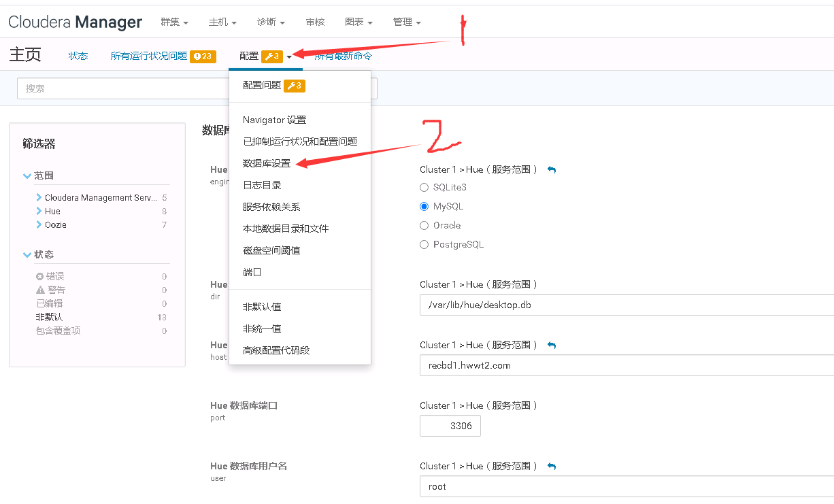Filter by 非默认 status
Image resolution: width=834 pixels, height=504 pixels.
point(50,318)
